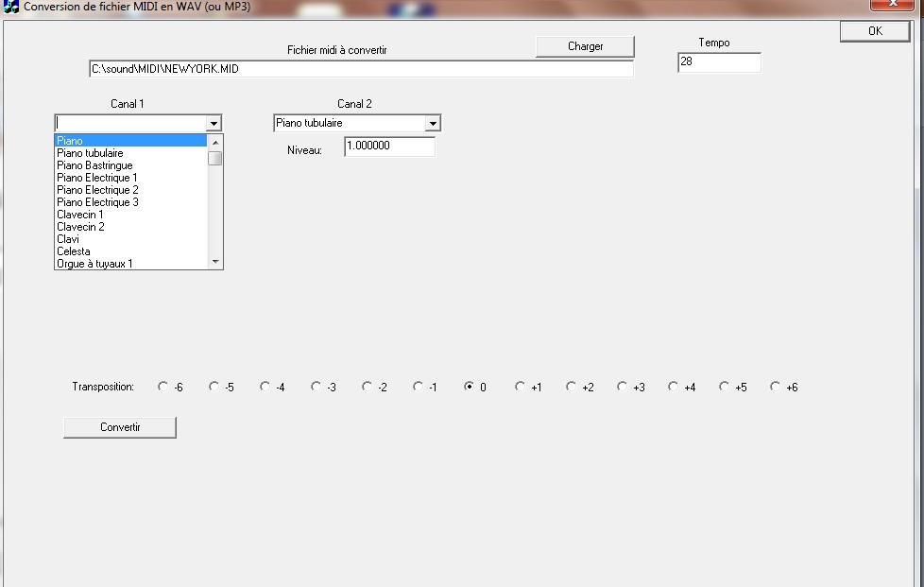This screenshot has width=924, height=587.
Task: Focus the MIDI file path field
Action: (361, 69)
